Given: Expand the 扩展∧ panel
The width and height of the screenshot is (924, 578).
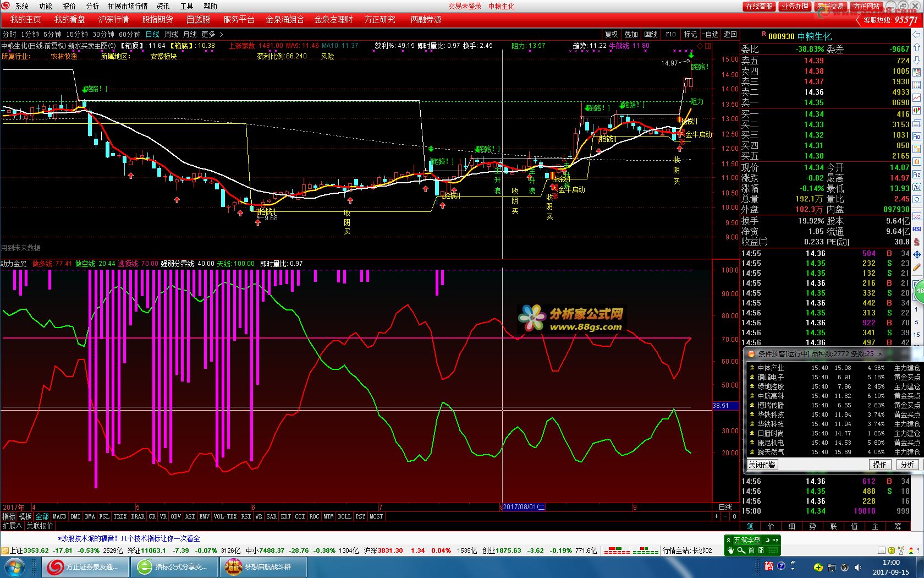Looking at the screenshot, I should (12, 526).
